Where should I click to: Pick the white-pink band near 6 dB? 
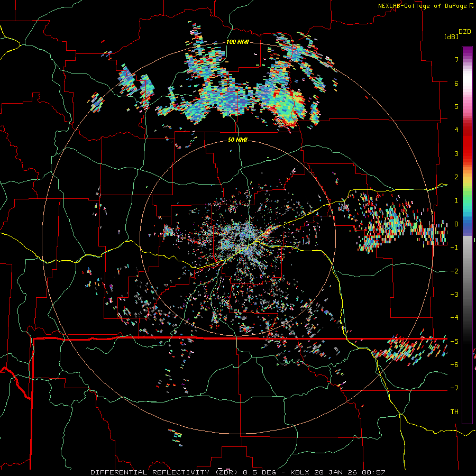467,82
